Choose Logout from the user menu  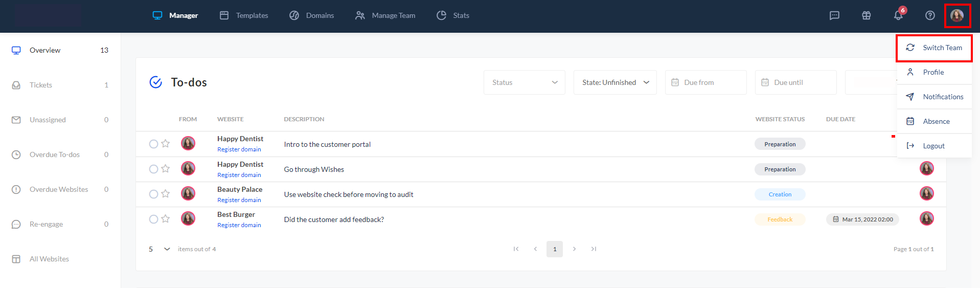pyautogui.click(x=933, y=146)
